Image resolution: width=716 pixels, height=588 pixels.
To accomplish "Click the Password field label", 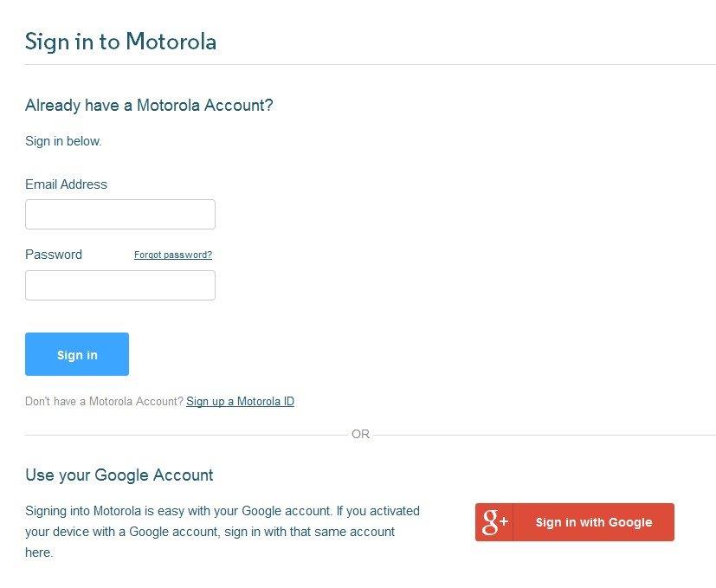I will point(54,255).
